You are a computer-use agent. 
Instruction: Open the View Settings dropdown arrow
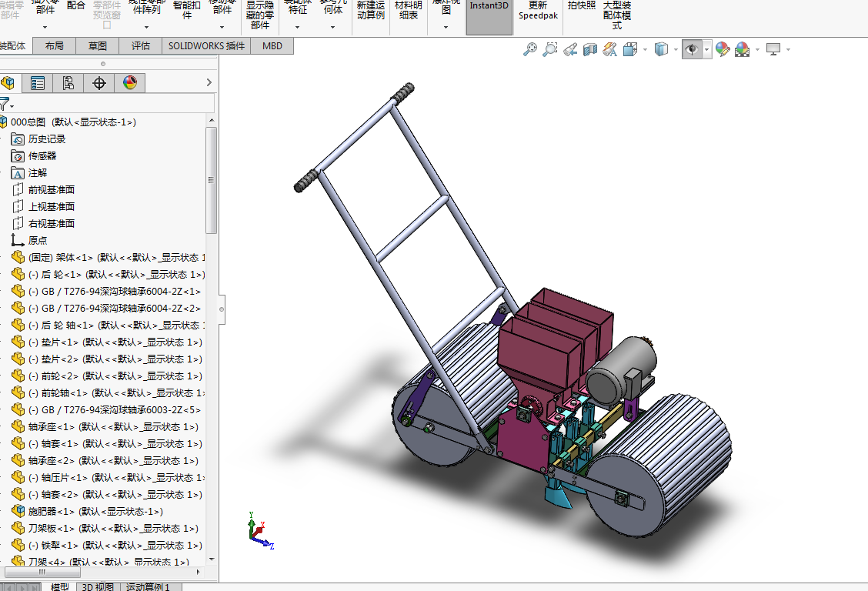pos(788,50)
